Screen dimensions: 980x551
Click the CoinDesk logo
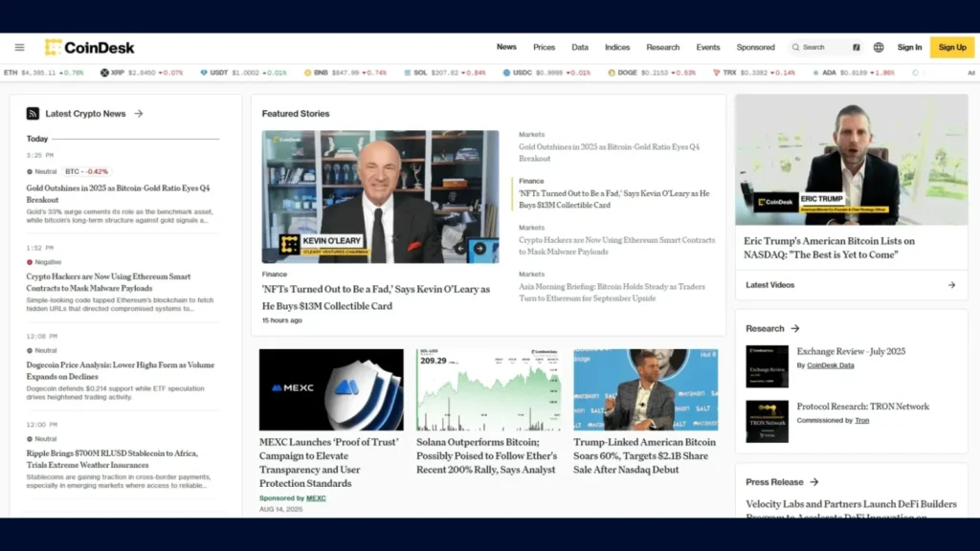tap(89, 48)
